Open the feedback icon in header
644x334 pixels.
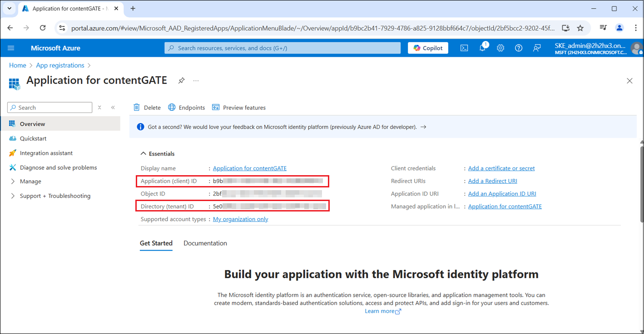pyautogui.click(x=537, y=48)
